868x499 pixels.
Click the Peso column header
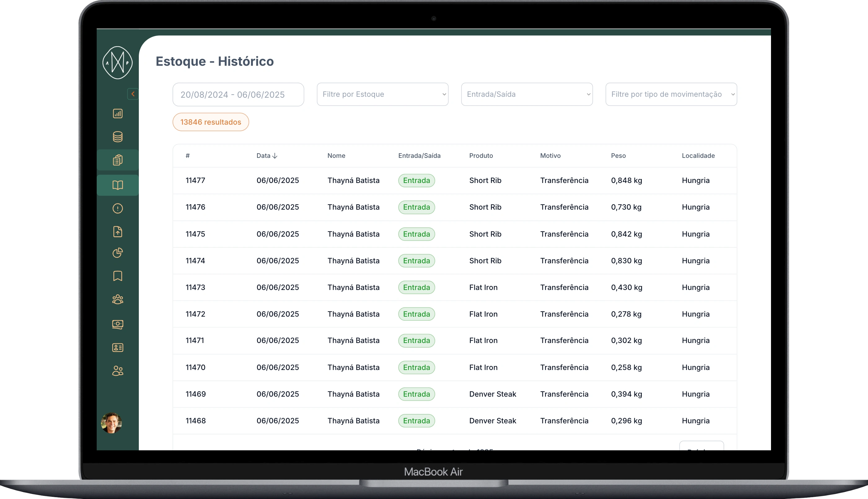pos(618,156)
